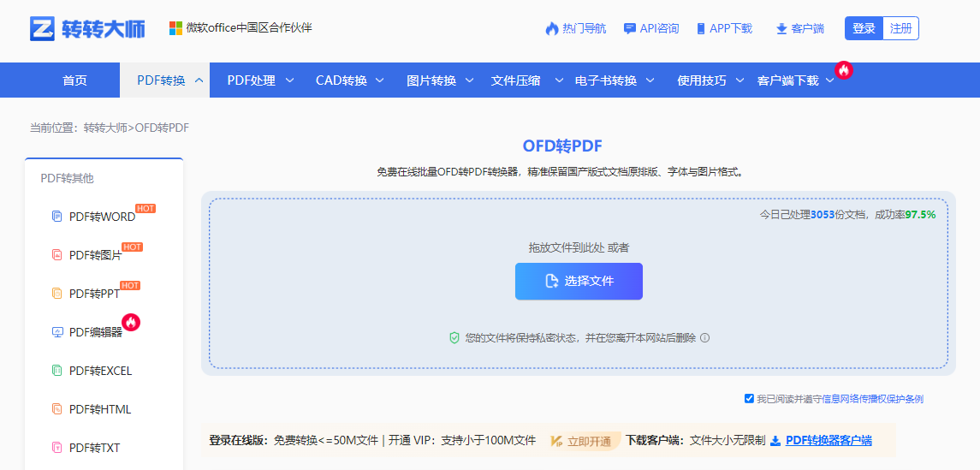Open the 图片转换 menu item

click(x=431, y=80)
